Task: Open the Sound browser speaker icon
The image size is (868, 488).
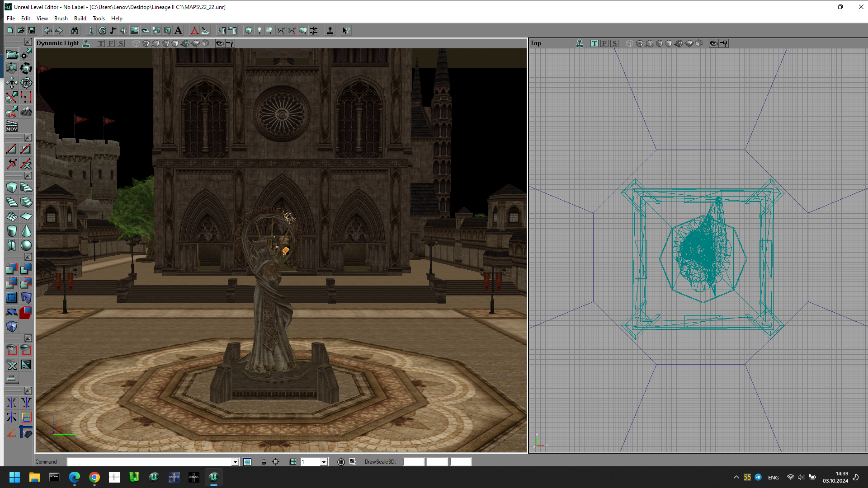Action: click(x=124, y=30)
